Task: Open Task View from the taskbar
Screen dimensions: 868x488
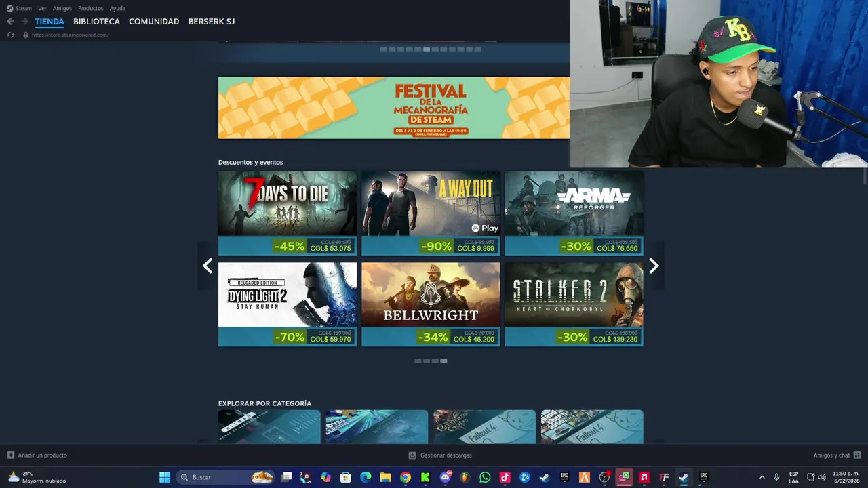Action: click(286, 477)
